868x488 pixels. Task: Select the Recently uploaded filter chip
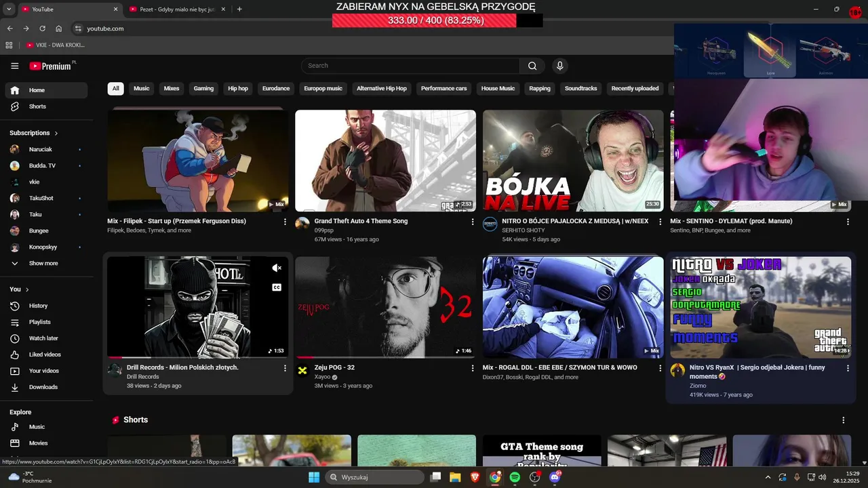(x=635, y=89)
